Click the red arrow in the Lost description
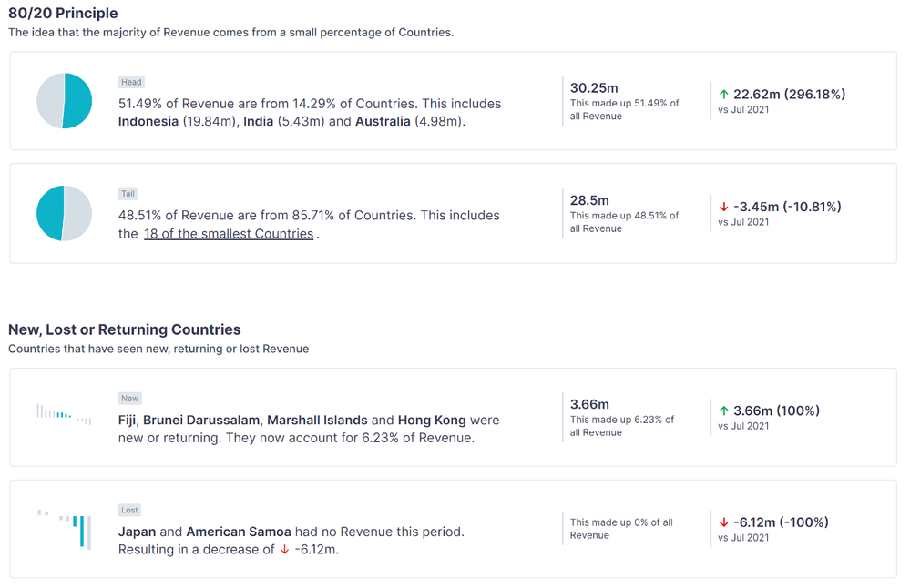This screenshot has width=910, height=588. pos(284,550)
